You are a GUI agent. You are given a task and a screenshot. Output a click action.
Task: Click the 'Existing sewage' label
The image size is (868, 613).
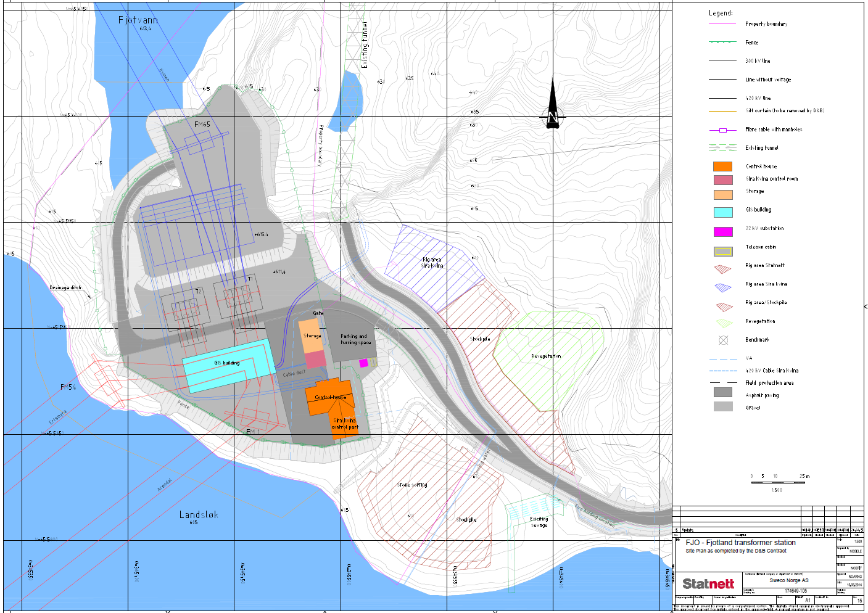[539, 522]
